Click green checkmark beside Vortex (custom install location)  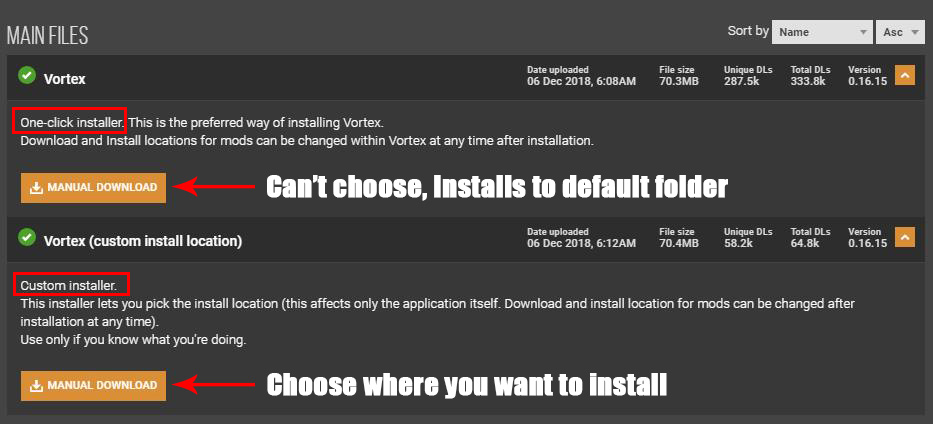[x=27, y=238]
